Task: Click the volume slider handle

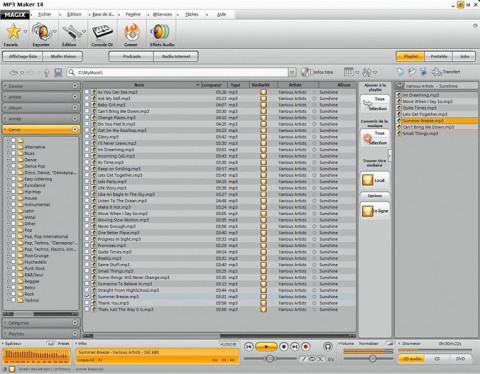Action: (373, 359)
